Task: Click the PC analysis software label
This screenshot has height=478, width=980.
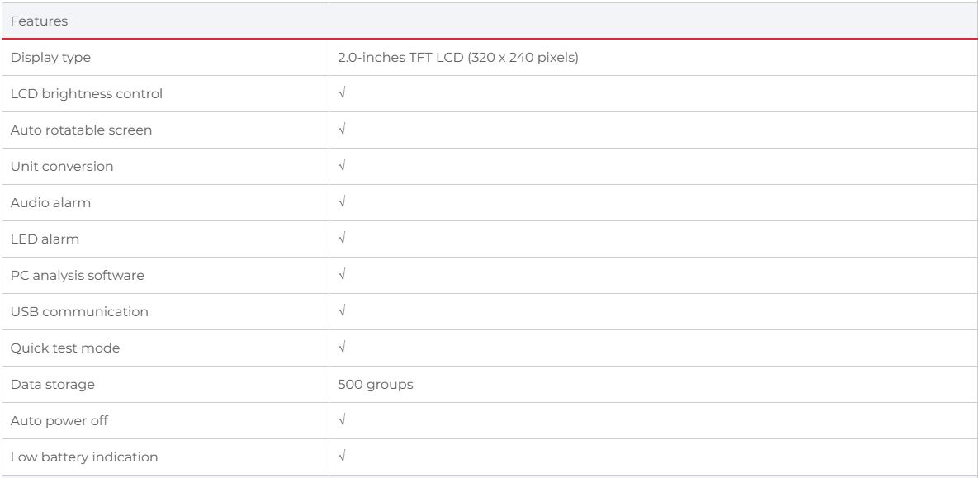Action: (x=77, y=276)
